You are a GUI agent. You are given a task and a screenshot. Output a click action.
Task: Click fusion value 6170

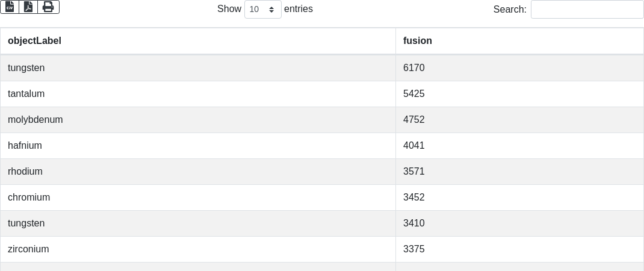click(x=414, y=68)
